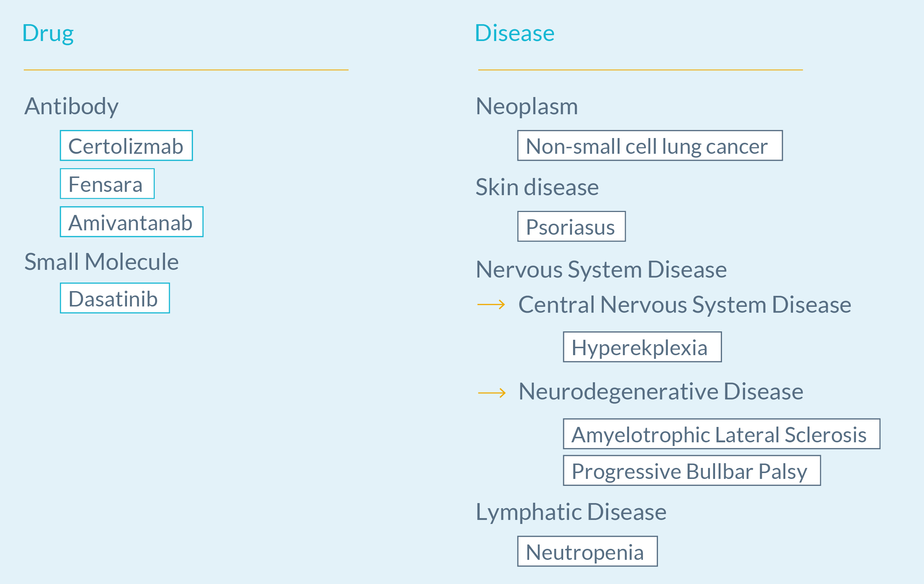Click the Fensara antibody box
Image resolution: width=924 pixels, height=584 pixels.
coord(107,183)
